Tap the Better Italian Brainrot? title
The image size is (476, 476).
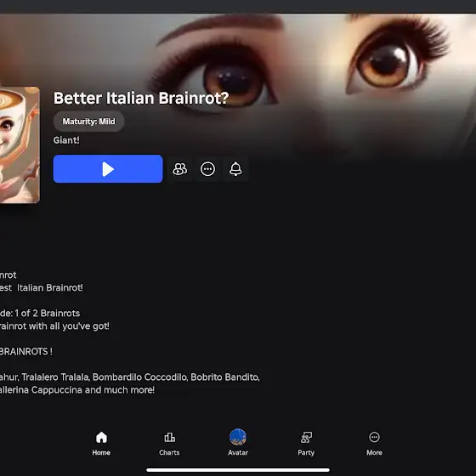[141, 98]
